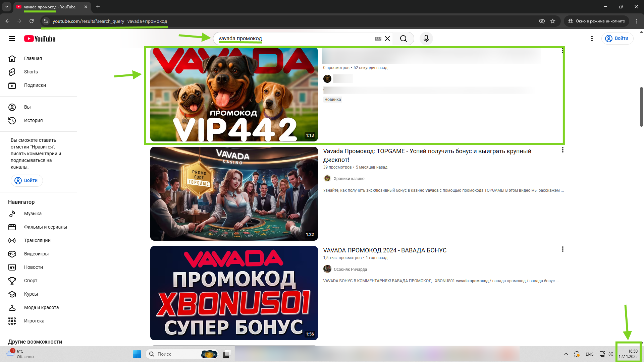Image resolution: width=644 pixels, height=362 pixels.
Task: Click the top-right Войти sign-in button
Action: point(617,39)
